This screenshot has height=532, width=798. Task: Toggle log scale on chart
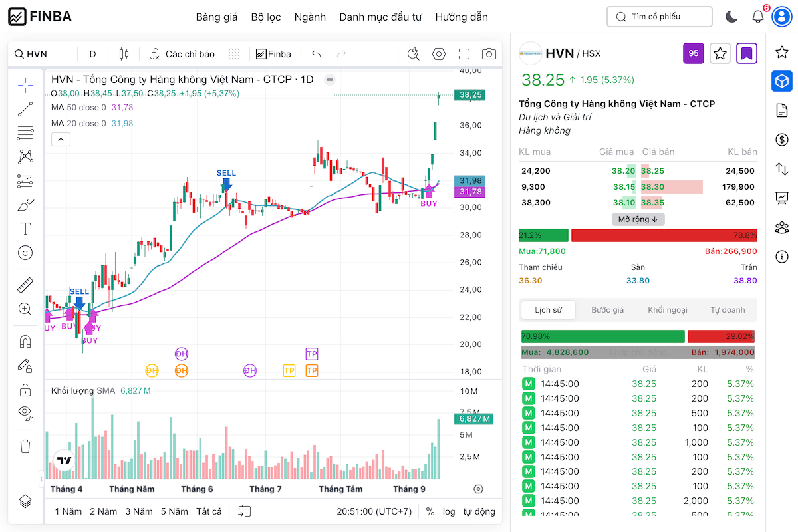pyautogui.click(x=449, y=511)
